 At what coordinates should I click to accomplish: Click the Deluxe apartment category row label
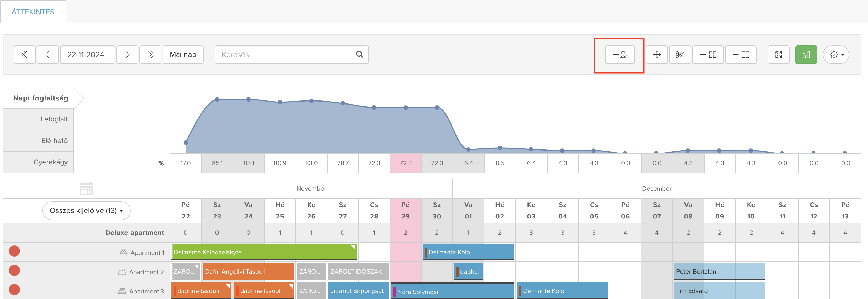(134, 233)
